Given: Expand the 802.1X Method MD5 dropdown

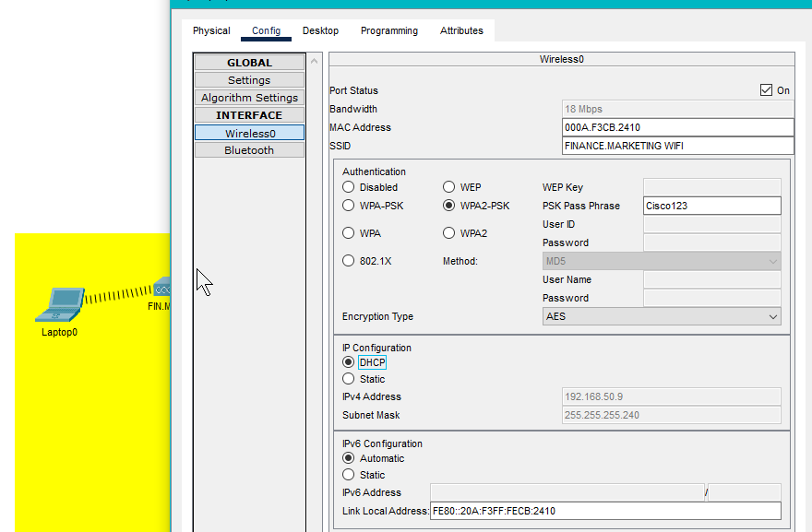Looking at the screenshot, I should pyautogui.click(x=662, y=261).
